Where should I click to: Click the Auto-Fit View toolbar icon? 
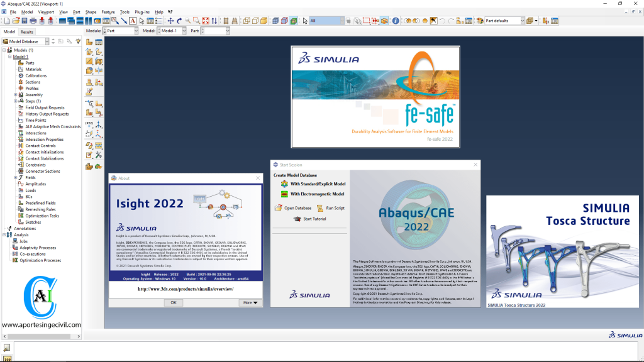pos(206,21)
